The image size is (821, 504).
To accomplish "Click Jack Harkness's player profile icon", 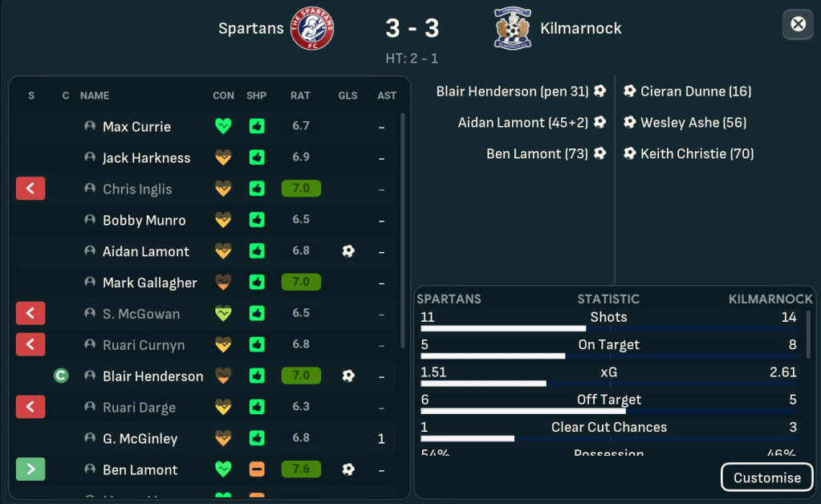I will [x=90, y=158].
